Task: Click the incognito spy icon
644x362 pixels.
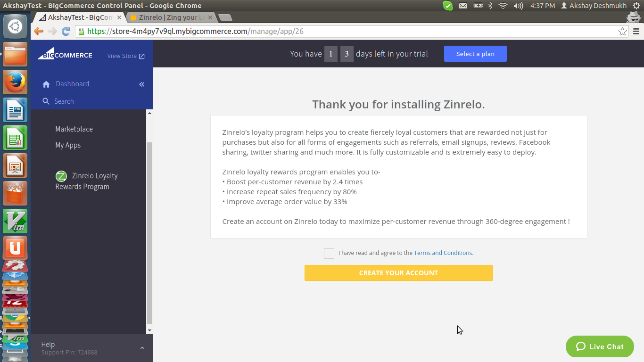Action: pyautogui.click(x=634, y=17)
